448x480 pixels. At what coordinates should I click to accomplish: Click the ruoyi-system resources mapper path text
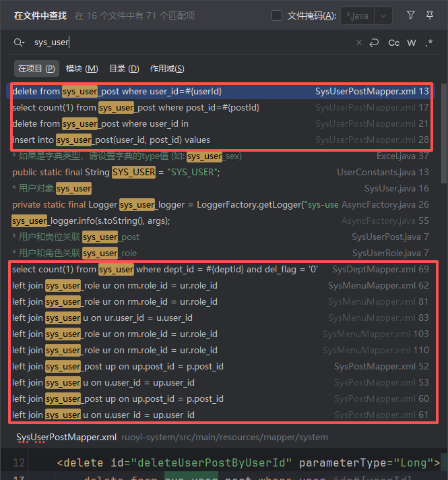(224, 437)
